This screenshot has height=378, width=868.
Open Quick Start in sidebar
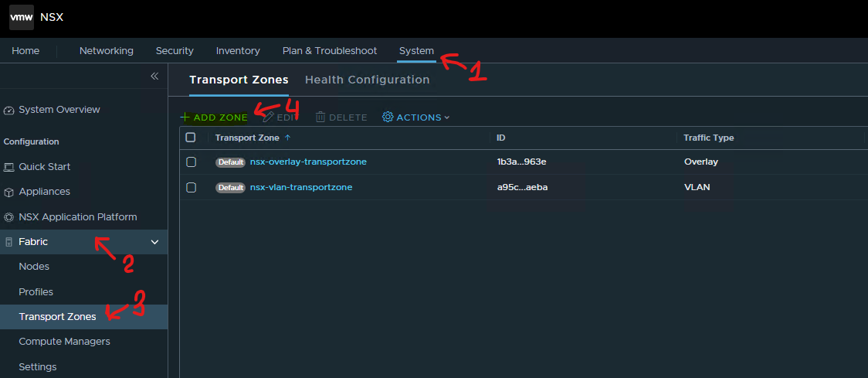[44, 167]
